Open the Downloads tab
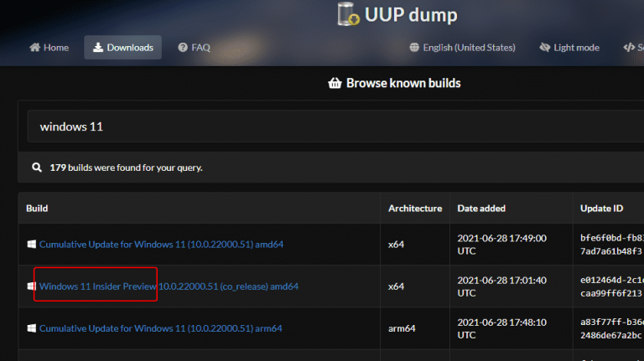The width and height of the screenshot is (644, 361). (122, 48)
